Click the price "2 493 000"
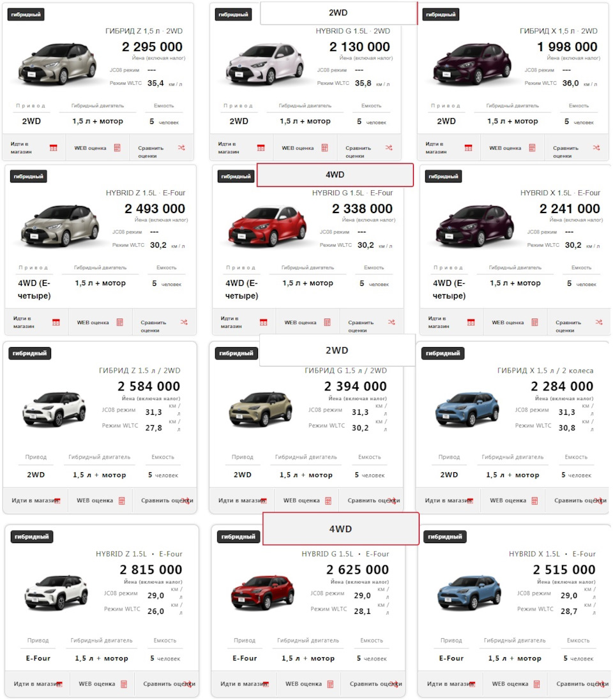 pyautogui.click(x=155, y=209)
